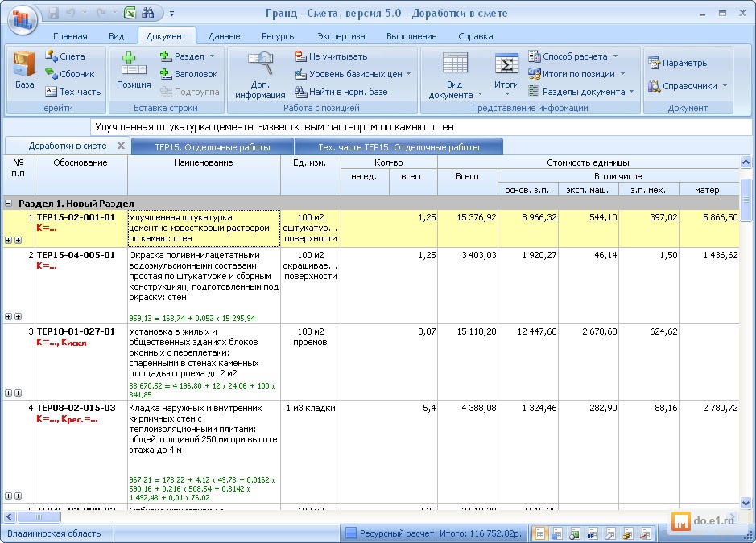Click Уровень базисных цен button
The image size is (756, 543).
[349, 74]
